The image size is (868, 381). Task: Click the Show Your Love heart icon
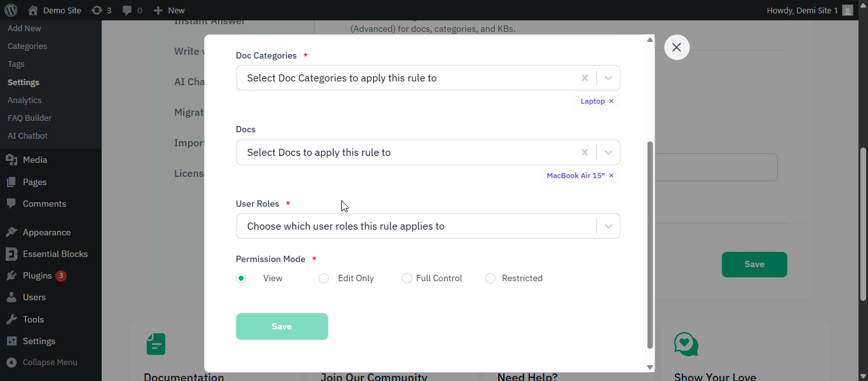pyautogui.click(x=686, y=344)
